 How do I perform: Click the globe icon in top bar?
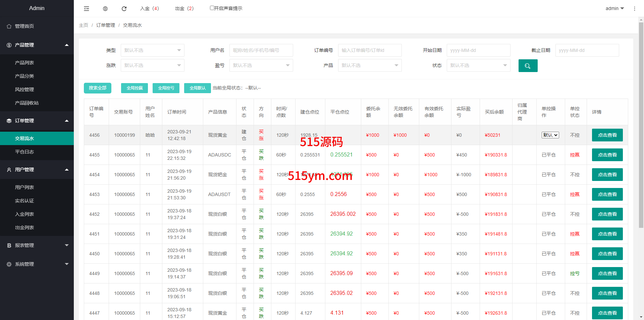click(105, 9)
